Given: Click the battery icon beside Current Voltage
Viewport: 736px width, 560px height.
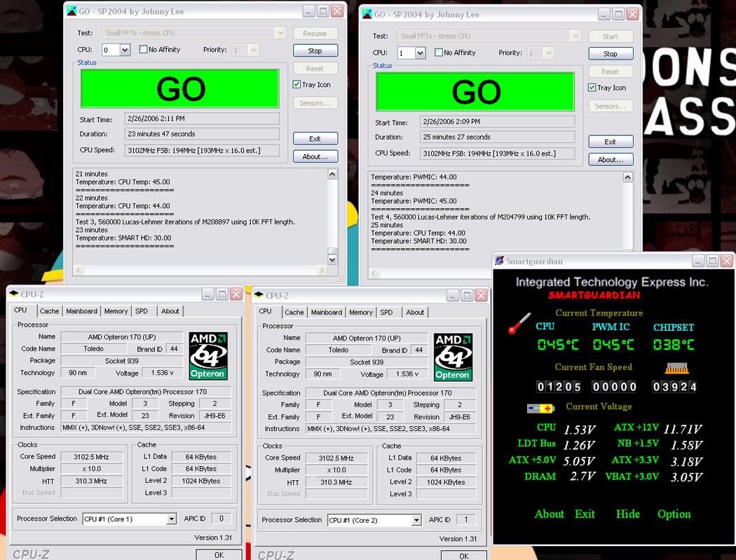Looking at the screenshot, I should coord(540,409).
